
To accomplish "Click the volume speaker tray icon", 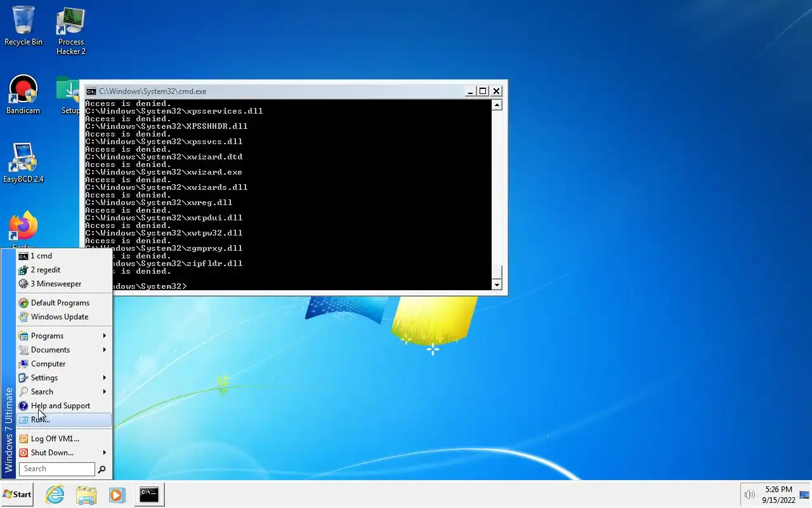I will tap(749, 495).
